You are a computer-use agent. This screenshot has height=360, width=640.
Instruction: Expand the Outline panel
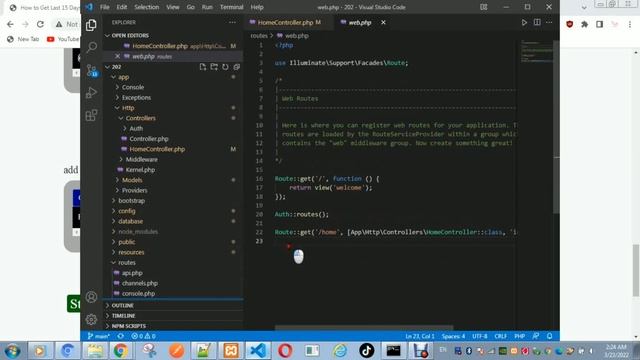tap(122, 305)
